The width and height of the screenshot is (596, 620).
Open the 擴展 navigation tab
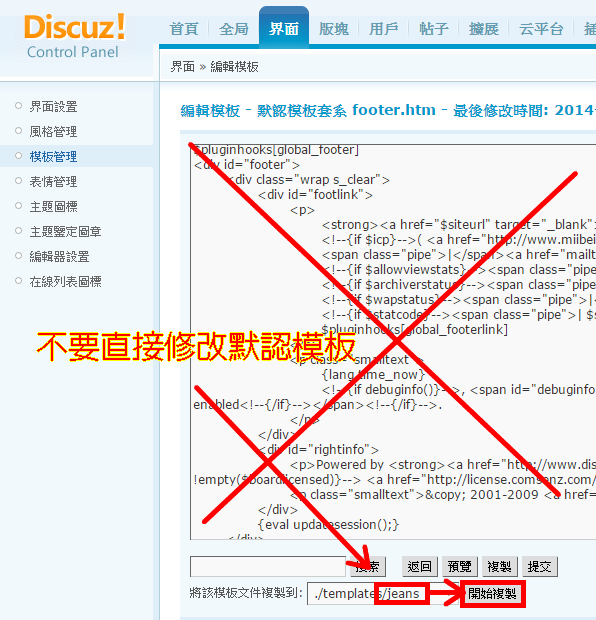[x=484, y=29]
